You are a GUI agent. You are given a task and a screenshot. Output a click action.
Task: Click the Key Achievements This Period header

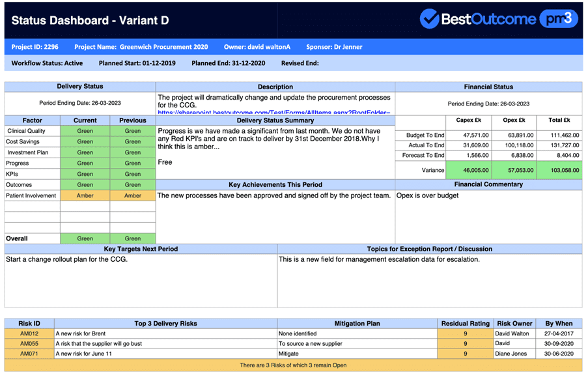[275, 185]
